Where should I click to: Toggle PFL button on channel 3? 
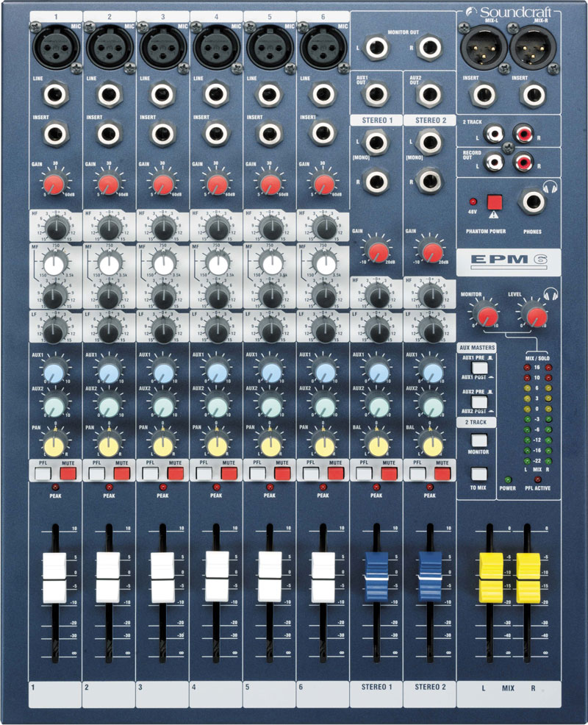click(x=151, y=474)
